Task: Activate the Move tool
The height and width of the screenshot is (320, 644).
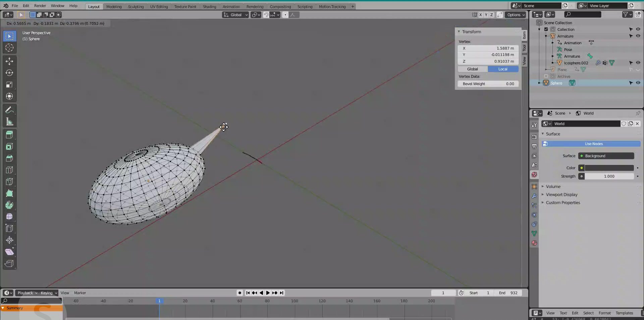Action: click(x=9, y=61)
